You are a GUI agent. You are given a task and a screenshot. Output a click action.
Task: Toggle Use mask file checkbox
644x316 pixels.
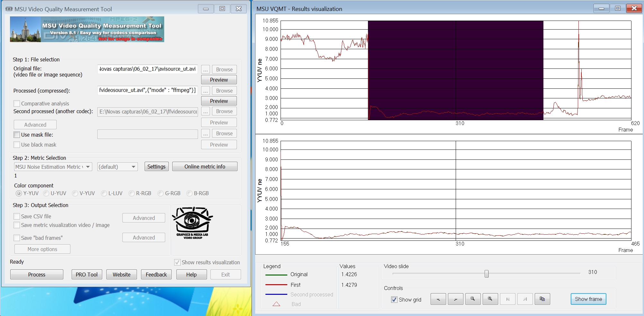pyautogui.click(x=17, y=135)
